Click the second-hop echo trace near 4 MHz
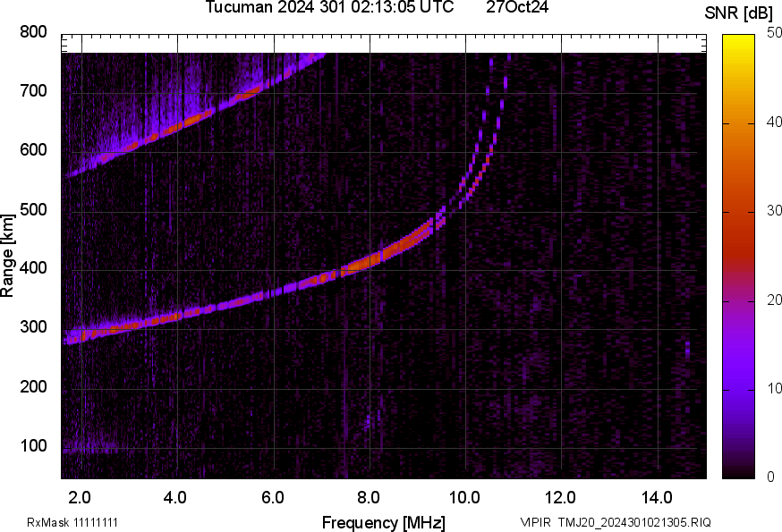This screenshot has height=532, width=782. tap(177, 127)
